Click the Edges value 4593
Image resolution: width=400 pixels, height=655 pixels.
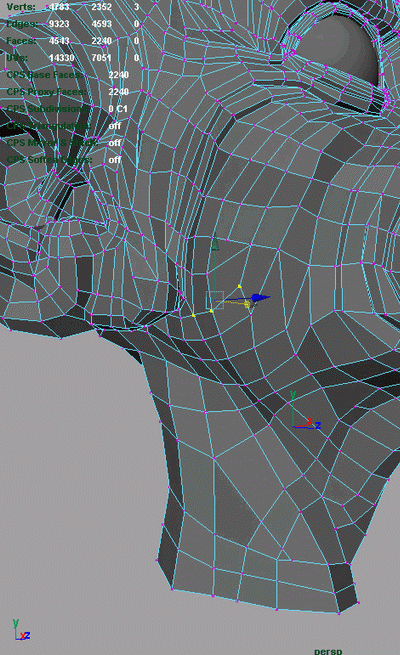101,24
